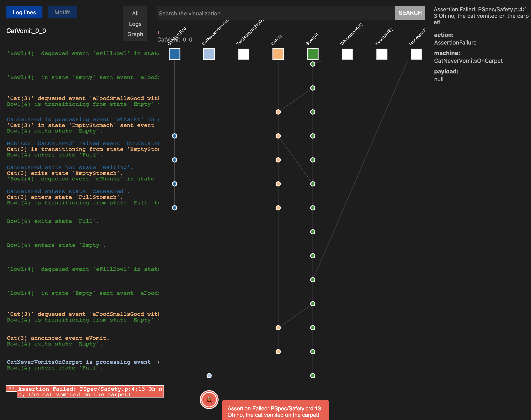Click the TwoHumansNoWhiteboard white process box
Image resolution: width=531 pixels, height=420 pixels.
coord(243,54)
